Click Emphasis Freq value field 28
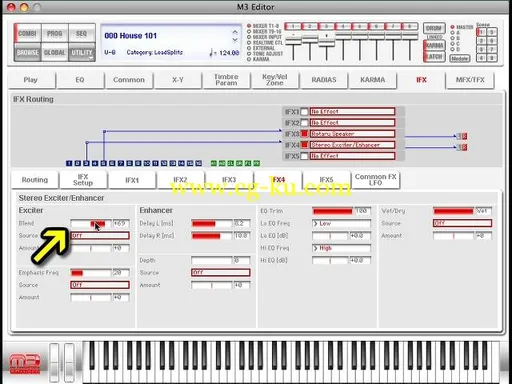This screenshot has height=384, width=512. coord(121,273)
